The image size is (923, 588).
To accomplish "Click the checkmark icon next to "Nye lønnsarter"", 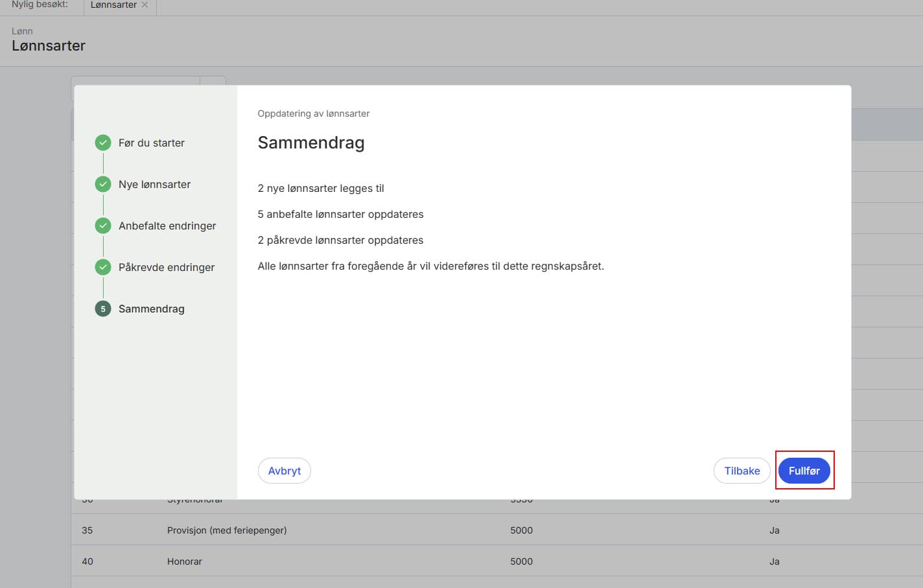I will pos(102,184).
